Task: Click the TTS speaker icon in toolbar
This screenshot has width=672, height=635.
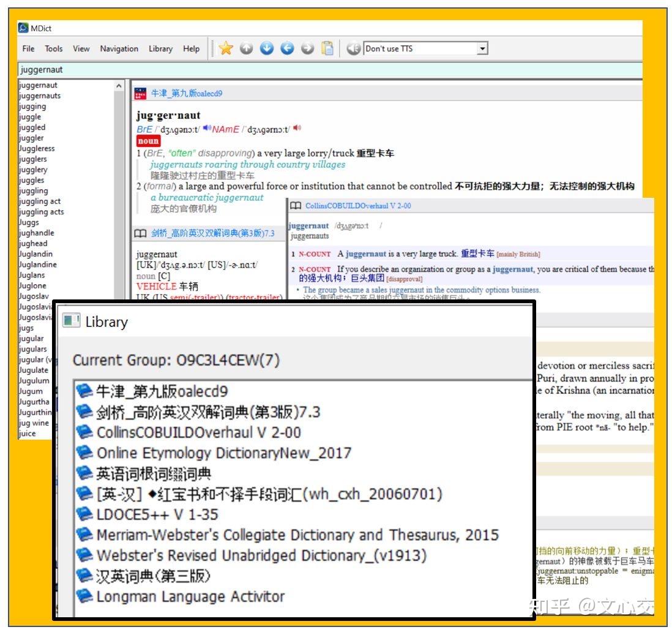Action: click(354, 48)
